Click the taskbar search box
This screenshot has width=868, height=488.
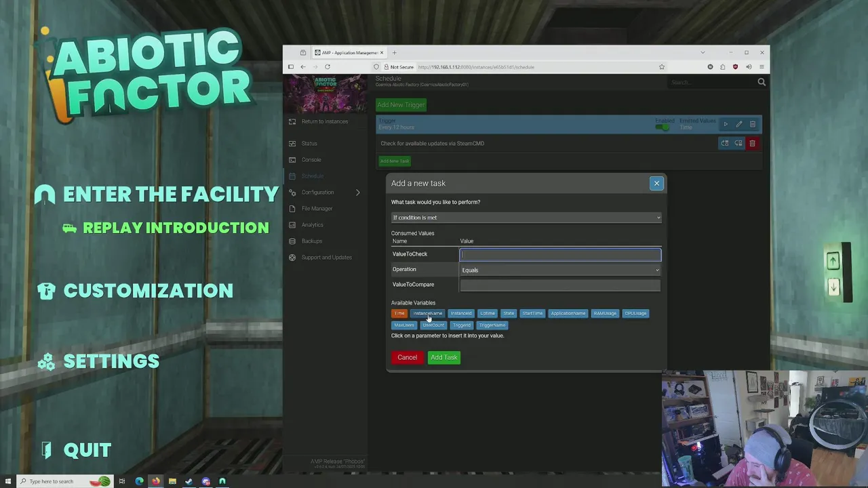64,481
